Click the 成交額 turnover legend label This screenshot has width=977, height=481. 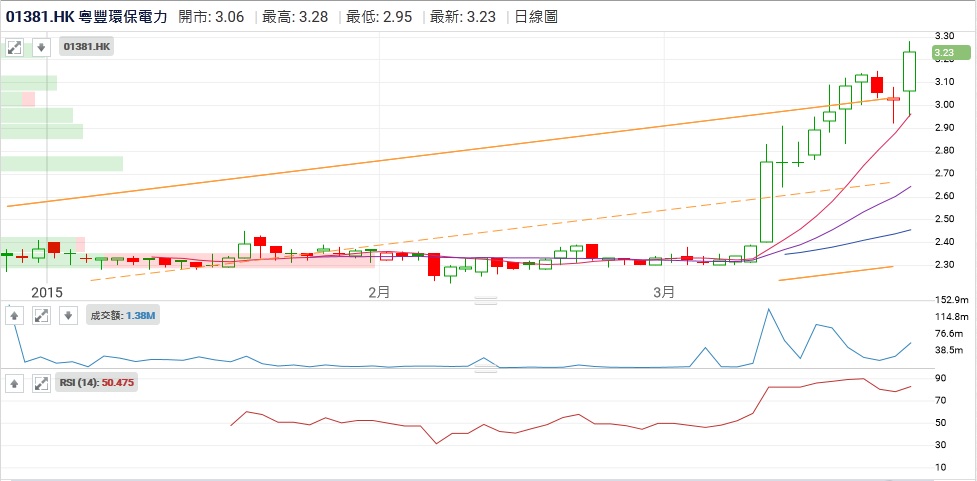[x=123, y=316]
